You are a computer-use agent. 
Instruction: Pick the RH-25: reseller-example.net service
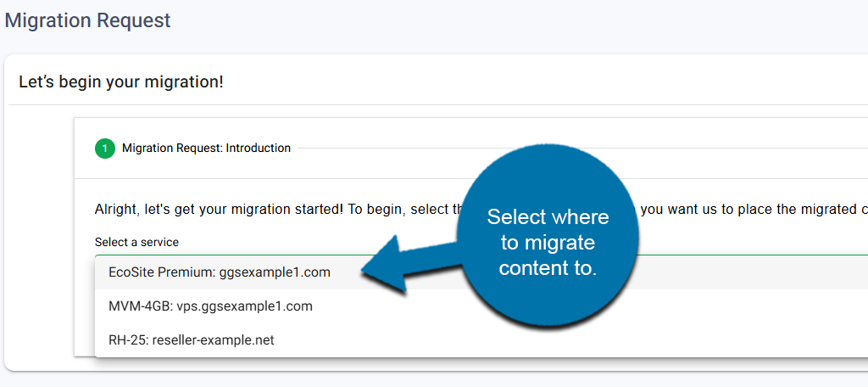pos(191,340)
